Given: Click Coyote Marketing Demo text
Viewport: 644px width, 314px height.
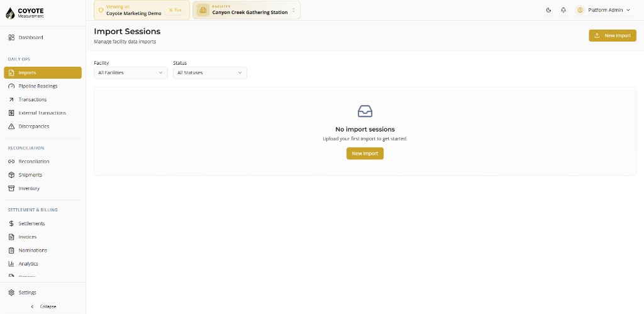Looking at the screenshot, I should [134, 14].
